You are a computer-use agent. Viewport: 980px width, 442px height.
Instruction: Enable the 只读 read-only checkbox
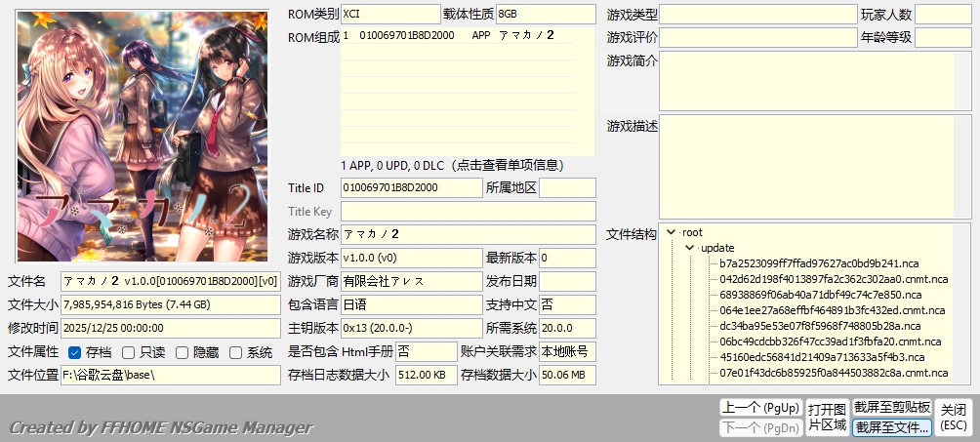[128, 352]
